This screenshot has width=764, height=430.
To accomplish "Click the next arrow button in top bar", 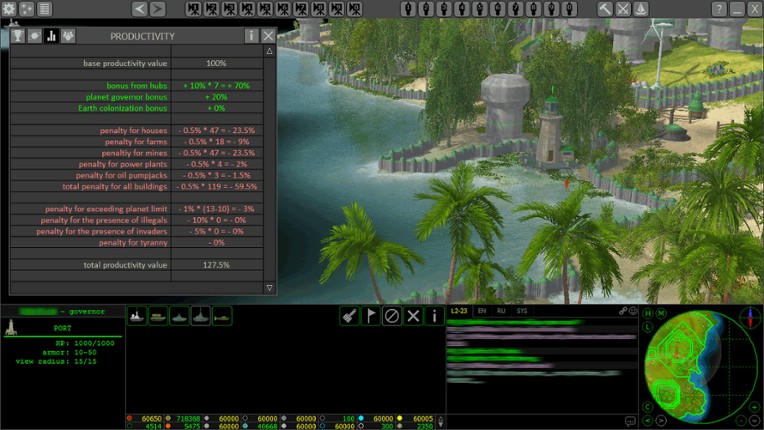I will click(157, 9).
